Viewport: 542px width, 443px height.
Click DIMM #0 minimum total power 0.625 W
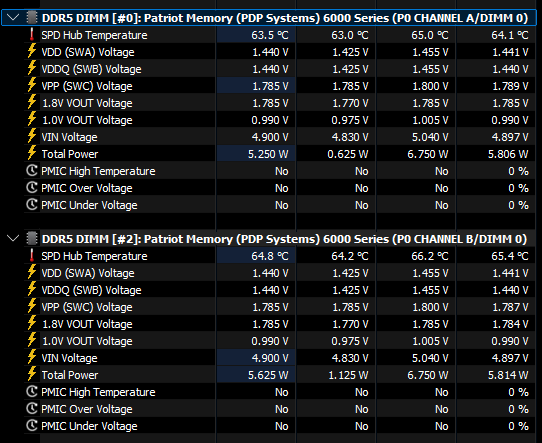tap(348, 154)
